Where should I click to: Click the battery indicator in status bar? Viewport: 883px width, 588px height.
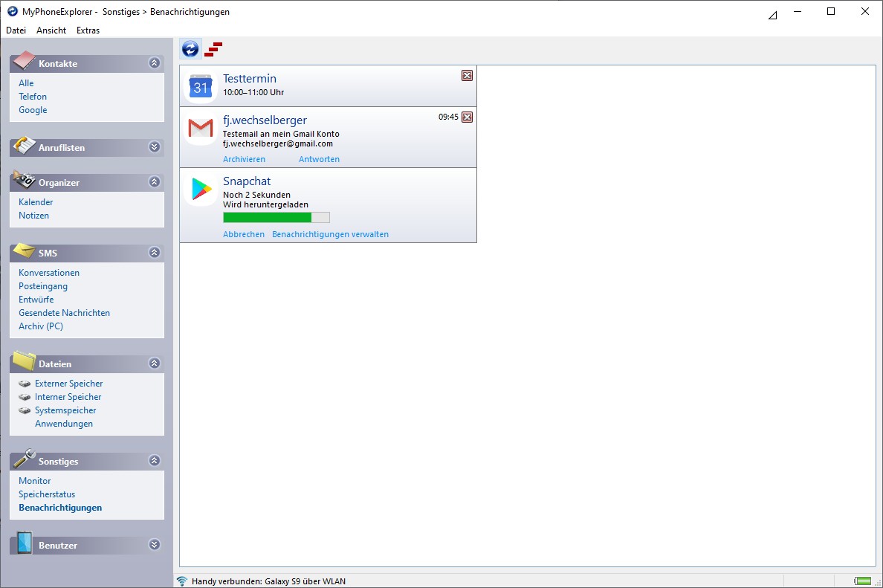click(863, 581)
